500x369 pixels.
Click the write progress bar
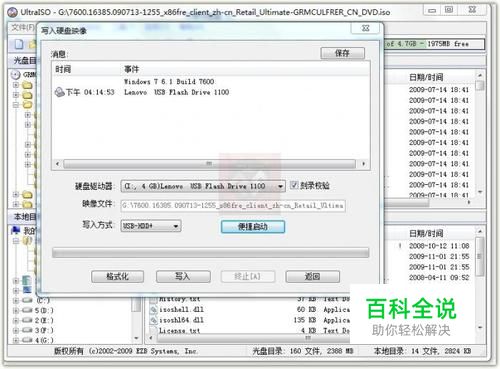pyautogui.click(x=210, y=253)
